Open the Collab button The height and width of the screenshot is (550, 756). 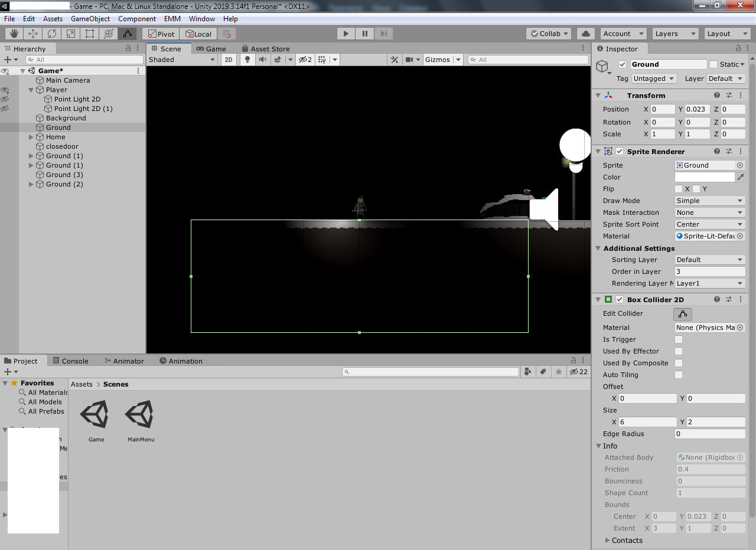pyautogui.click(x=549, y=34)
